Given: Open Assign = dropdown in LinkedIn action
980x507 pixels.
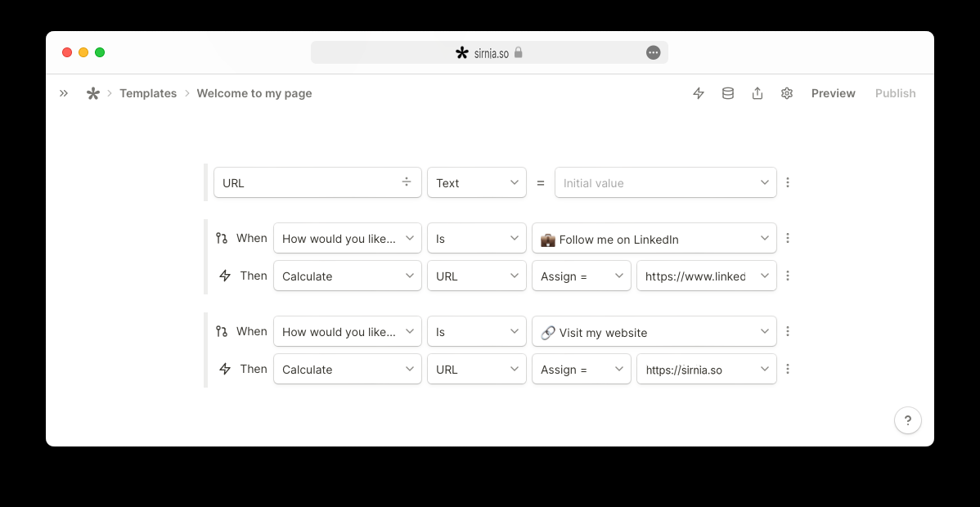Looking at the screenshot, I should (x=582, y=276).
